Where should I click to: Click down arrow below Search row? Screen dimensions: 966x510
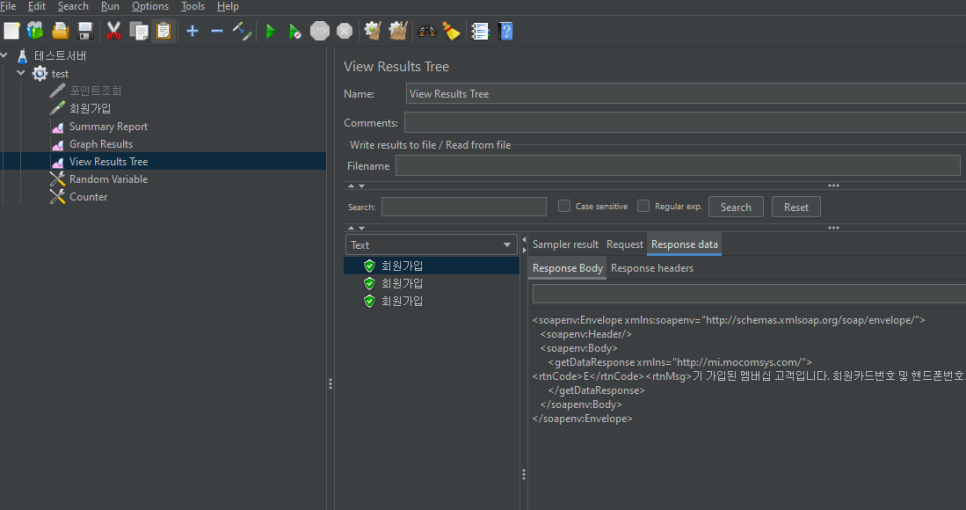[362, 228]
